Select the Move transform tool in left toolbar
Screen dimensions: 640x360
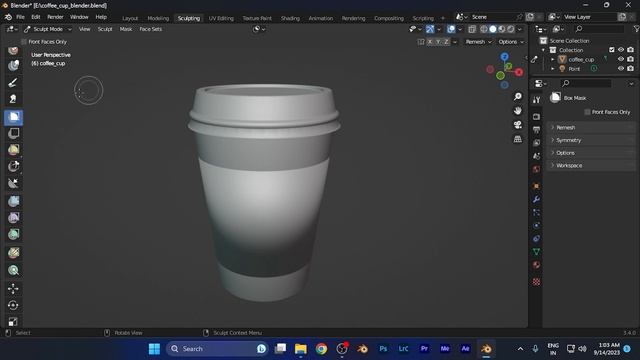click(13, 289)
